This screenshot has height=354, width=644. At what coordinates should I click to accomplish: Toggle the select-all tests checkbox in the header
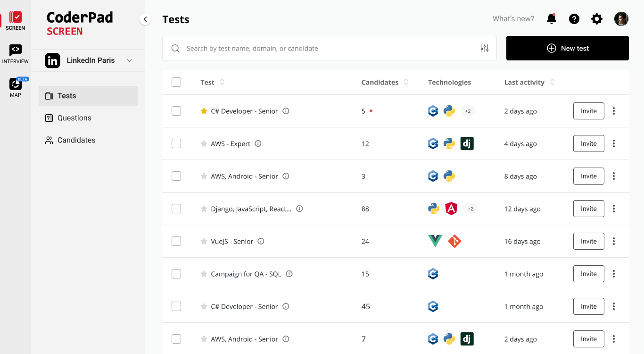coord(176,82)
